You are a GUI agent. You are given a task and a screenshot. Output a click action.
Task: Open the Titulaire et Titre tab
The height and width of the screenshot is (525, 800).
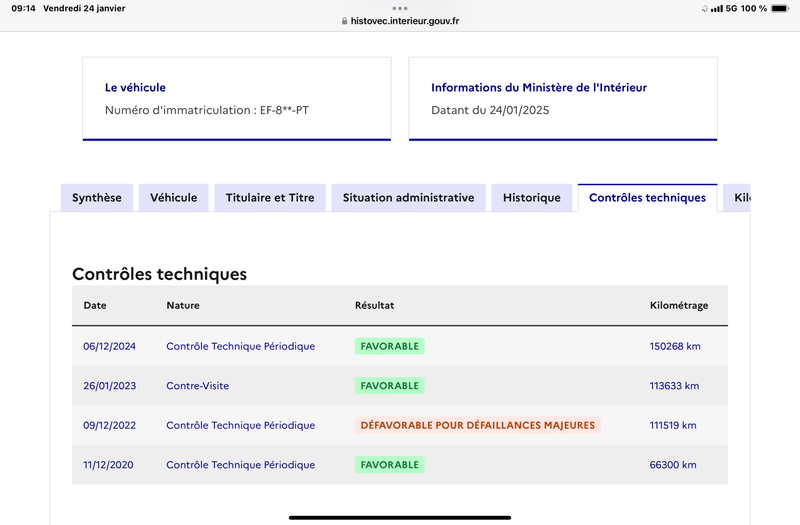pos(270,197)
